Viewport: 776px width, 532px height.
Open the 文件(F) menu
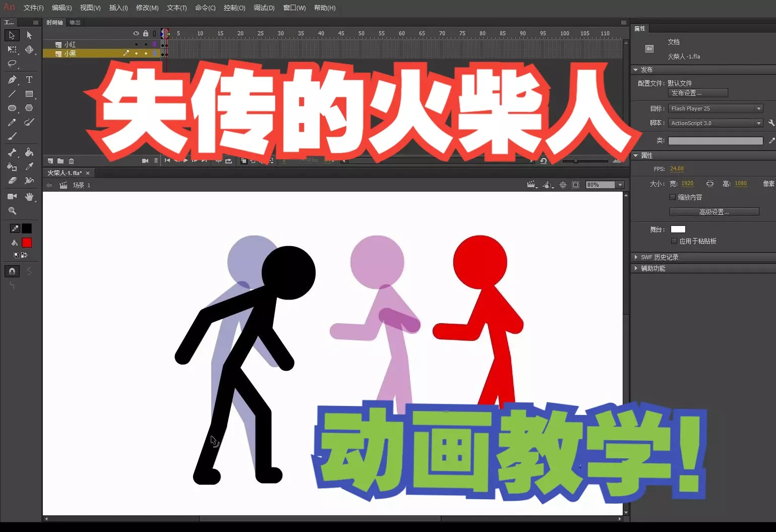pos(33,8)
